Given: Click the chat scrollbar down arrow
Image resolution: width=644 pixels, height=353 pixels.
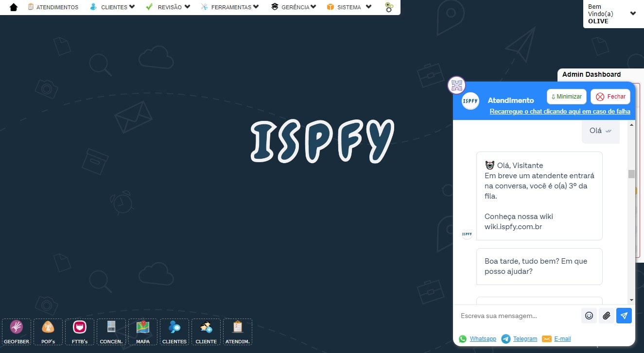Looking at the screenshot, I should 631,301.
